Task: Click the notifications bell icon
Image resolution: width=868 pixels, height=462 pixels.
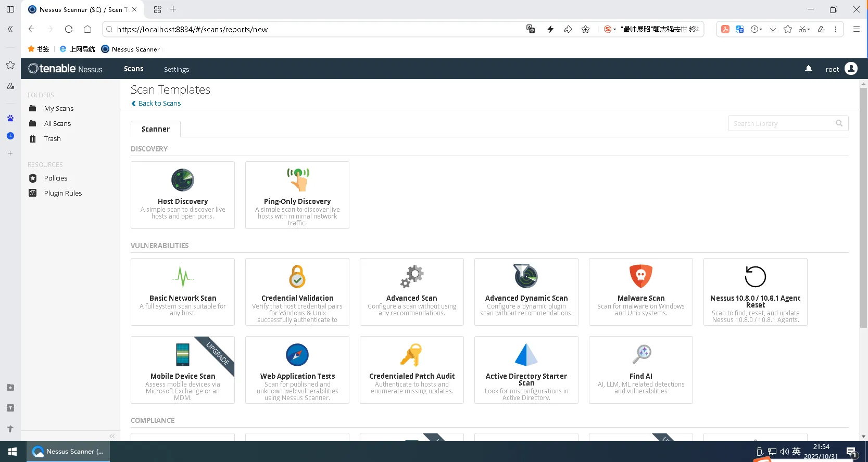Action: (x=809, y=69)
